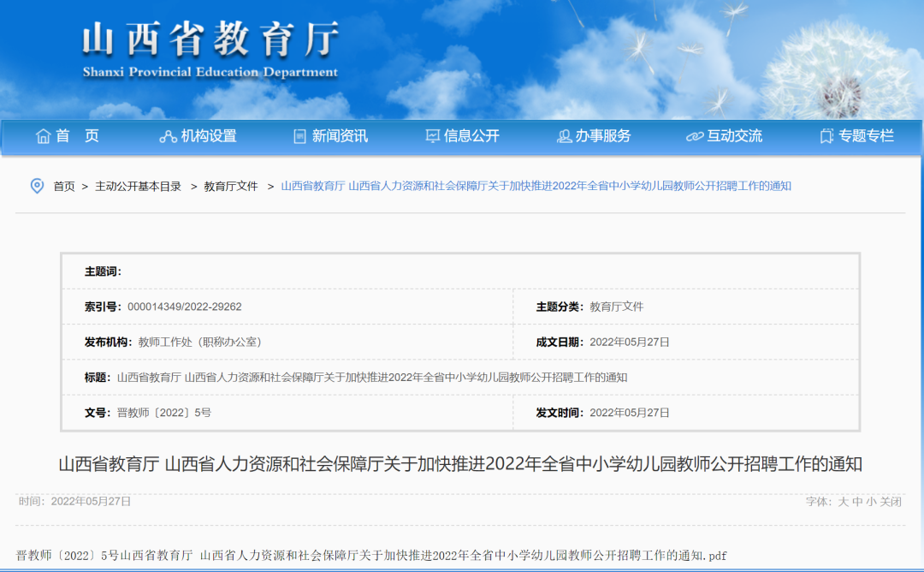Image resolution: width=924 pixels, height=572 pixels.
Task: Click the home icon in the nav bar
Action: click(x=43, y=136)
